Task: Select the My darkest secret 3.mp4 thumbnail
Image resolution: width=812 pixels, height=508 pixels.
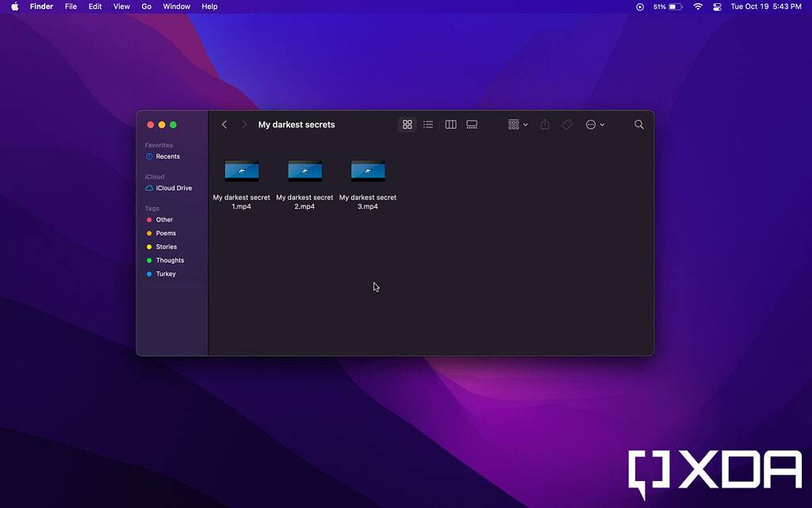Action: tap(368, 171)
